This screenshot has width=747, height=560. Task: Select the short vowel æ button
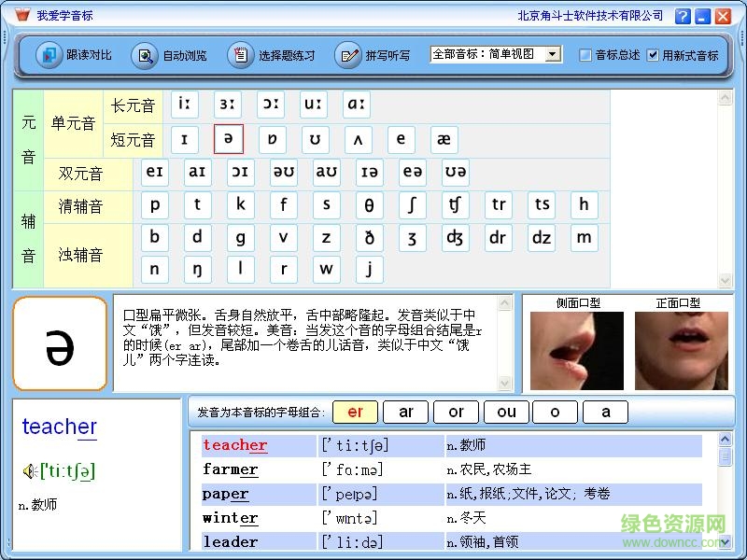click(x=444, y=139)
